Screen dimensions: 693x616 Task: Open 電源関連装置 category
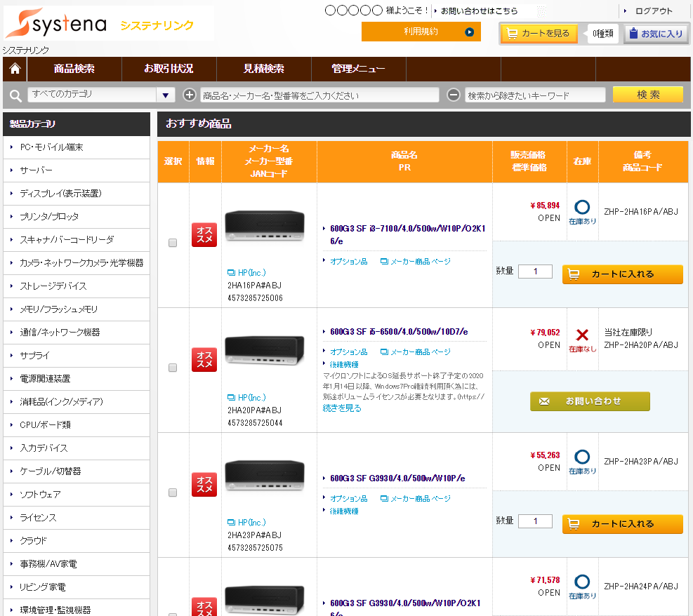[x=77, y=379]
